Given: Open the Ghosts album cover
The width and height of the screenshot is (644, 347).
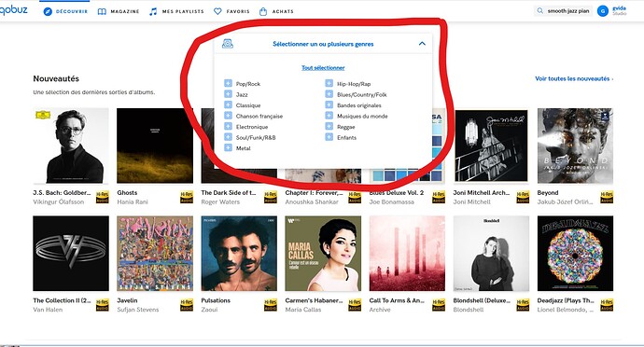Looking at the screenshot, I should pos(155,146).
